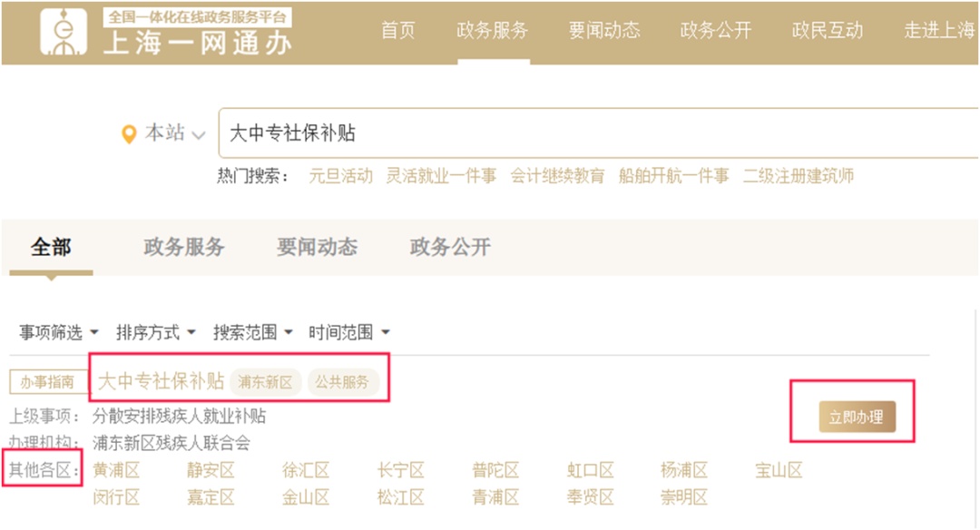
Task: Click the 立即办理 button
Action: click(x=857, y=418)
